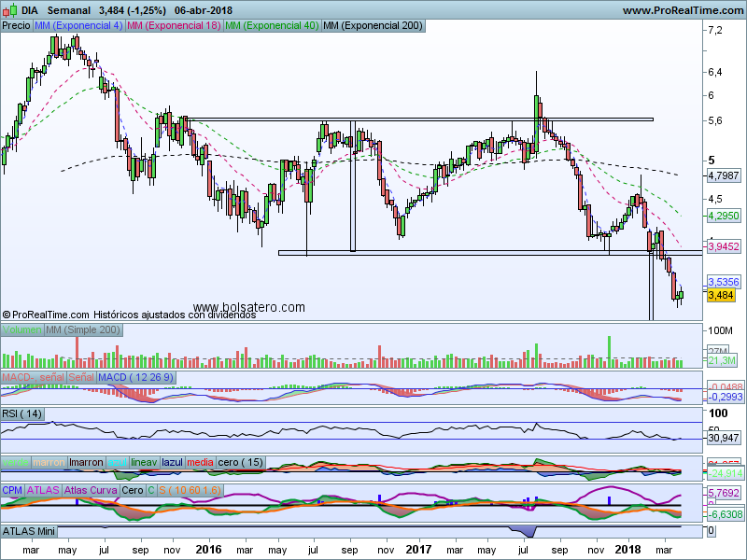This screenshot has height=560, width=747.
Task: Open MM (Exponencial 40) settings label
Action: coord(271,25)
